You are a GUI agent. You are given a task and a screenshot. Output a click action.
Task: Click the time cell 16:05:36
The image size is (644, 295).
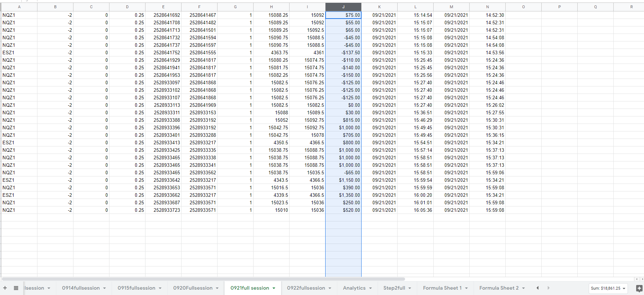pyautogui.click(x=415, y=210)
